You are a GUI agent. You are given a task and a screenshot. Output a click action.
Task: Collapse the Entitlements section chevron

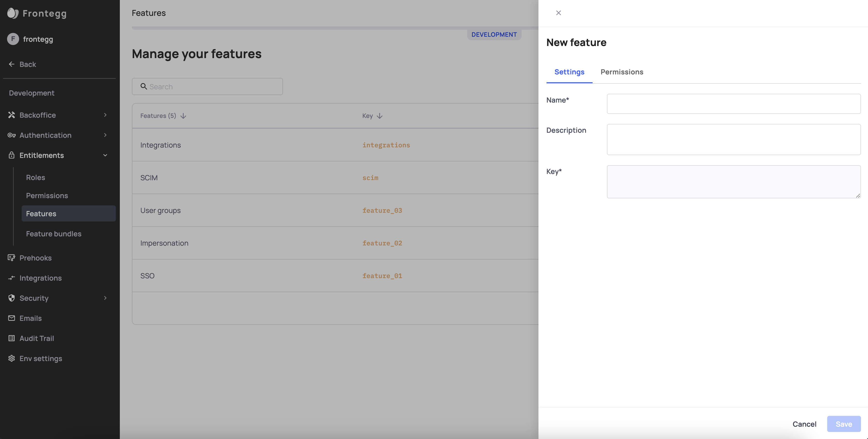(105, 155)
